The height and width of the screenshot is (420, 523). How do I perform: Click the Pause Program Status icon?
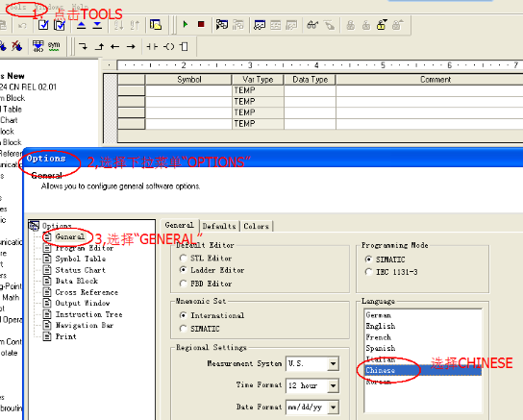[x=238, y=25]
